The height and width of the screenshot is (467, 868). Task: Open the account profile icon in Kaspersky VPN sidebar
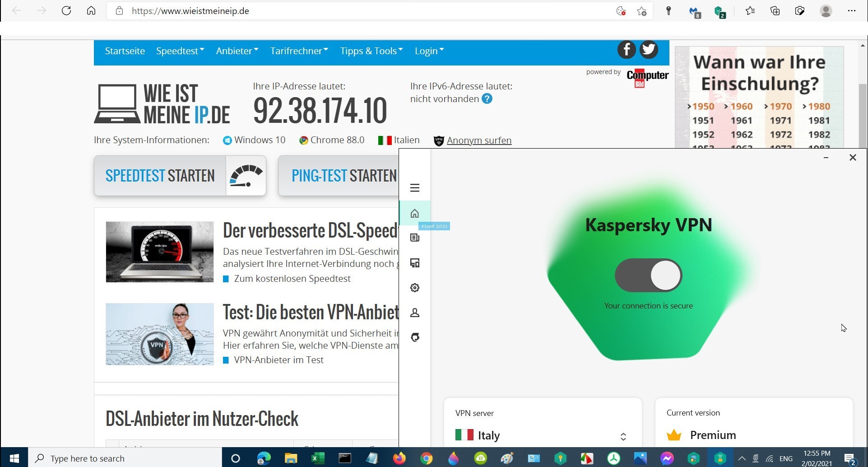pos(415,313)
